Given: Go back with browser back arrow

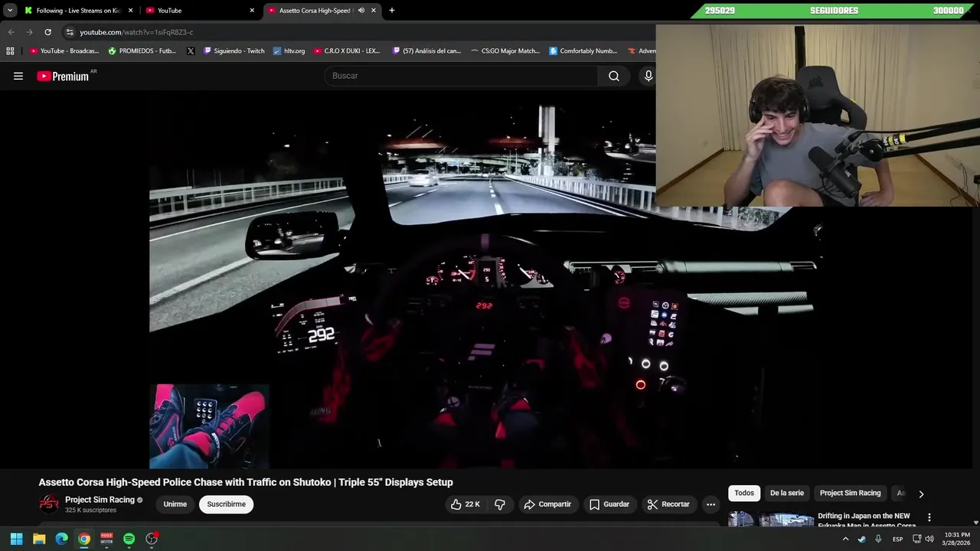Looking at the screenshot, I should [x=11, y=32].
